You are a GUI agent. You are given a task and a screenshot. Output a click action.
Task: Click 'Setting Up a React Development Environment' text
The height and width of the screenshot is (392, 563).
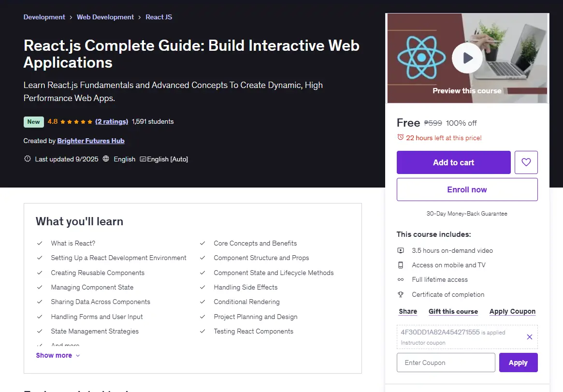[118, 258]
